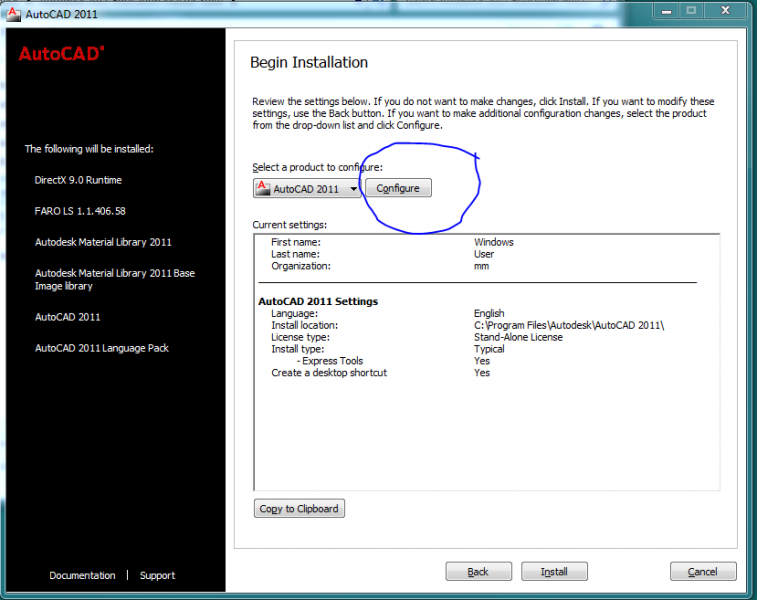Click the 'Windows' first name value
This screenshot has width=757, height=600.
494,242
